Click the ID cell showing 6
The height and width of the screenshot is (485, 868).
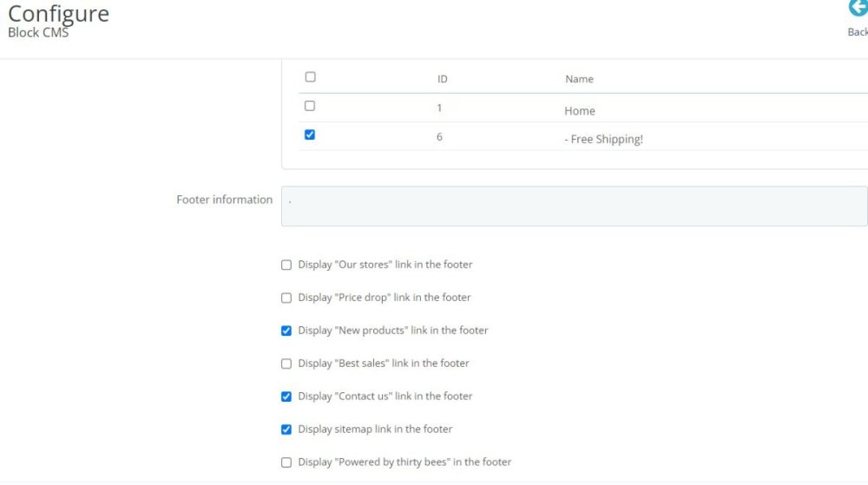pos(439,137)
